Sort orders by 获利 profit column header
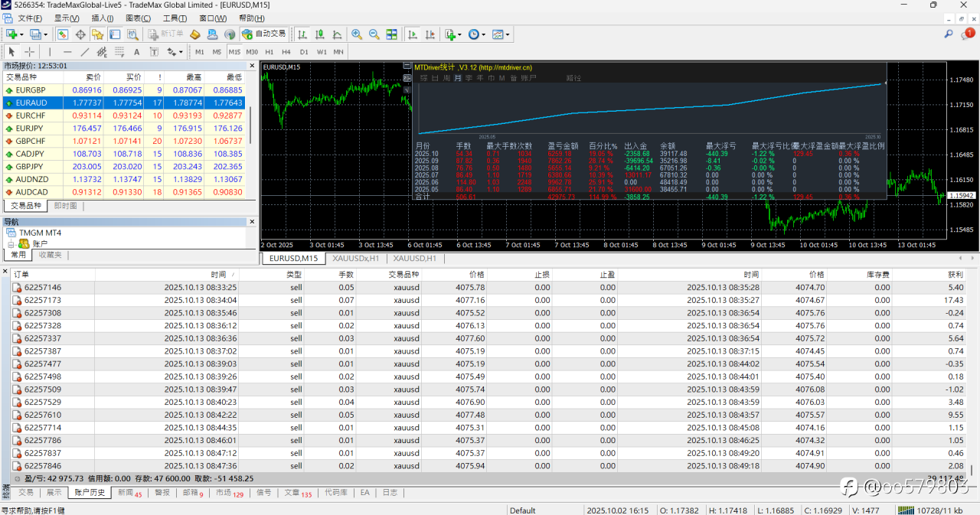This screenshot has height=515, width=980. point(955,274)
